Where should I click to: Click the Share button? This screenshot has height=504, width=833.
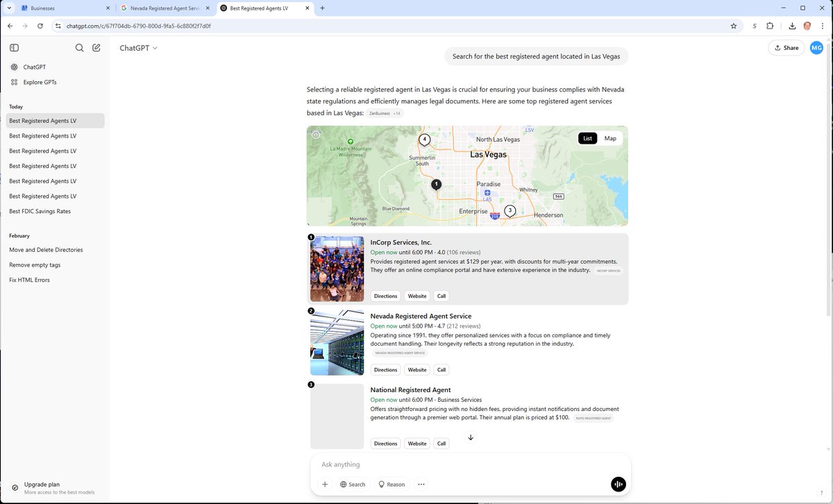coord(786,48)
